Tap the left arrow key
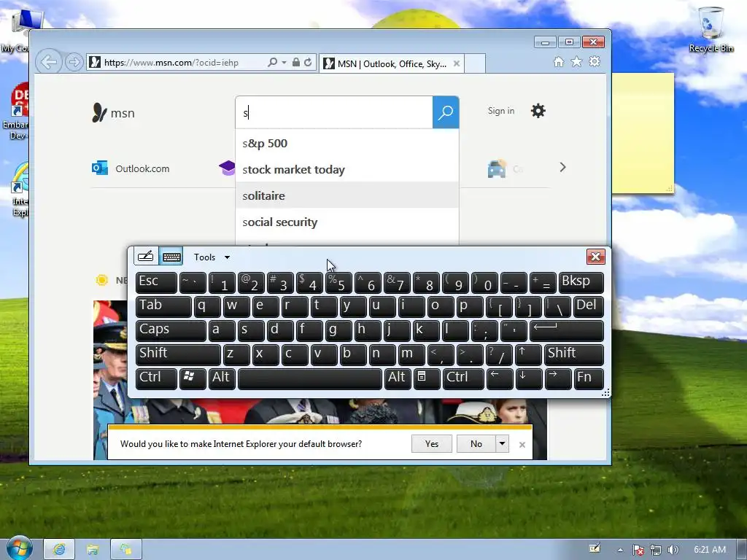This screenshot has width=747, height=560. click(500, 378)
